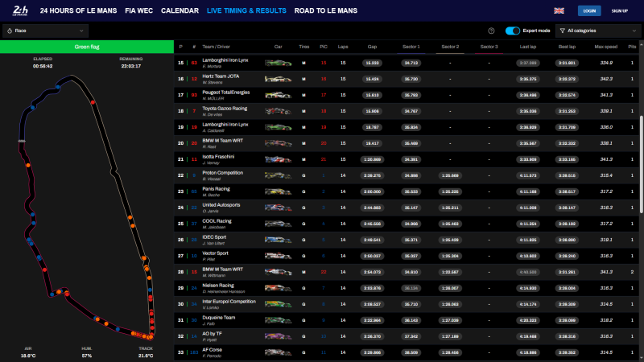Click the Green flag status bar
Viewport: 644px width, 362px height.
click(x=87, y=47)
